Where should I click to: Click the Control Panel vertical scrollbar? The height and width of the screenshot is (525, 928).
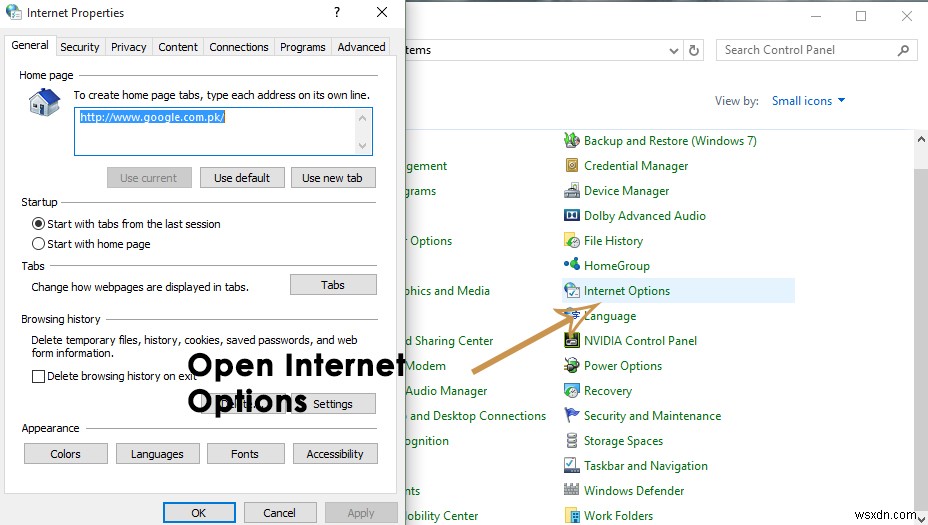921,326
